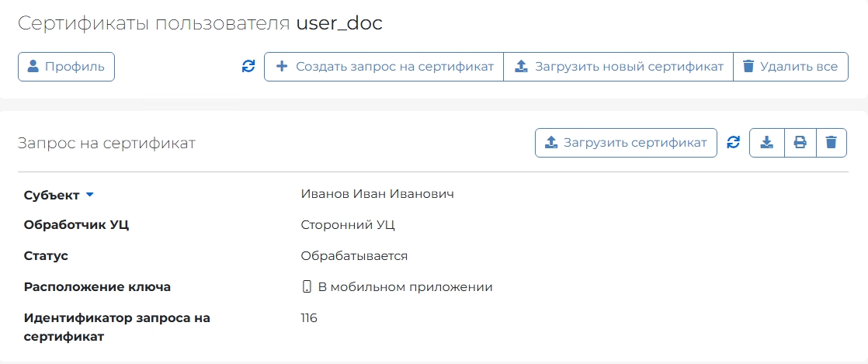Viewport: 868px width, 364px height.
Task: Refresh the user certificates list at top
Action: [249, 67]
